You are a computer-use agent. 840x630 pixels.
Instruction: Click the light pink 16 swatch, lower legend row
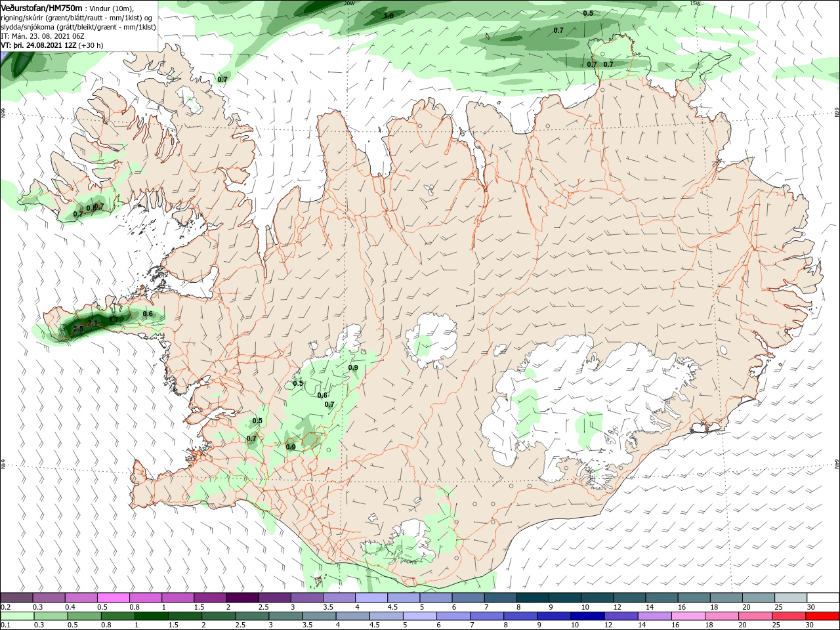[x=688, y=616]
